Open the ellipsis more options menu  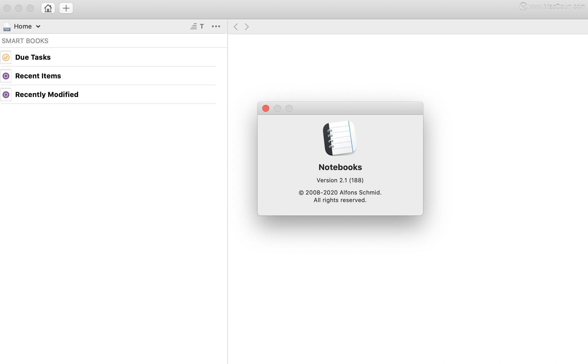(x=216, y=26)
